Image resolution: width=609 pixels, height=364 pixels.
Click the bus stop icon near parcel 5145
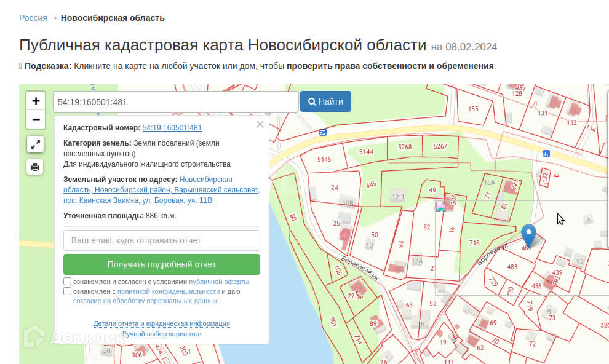pyautogui.click(x=322, y=132)
